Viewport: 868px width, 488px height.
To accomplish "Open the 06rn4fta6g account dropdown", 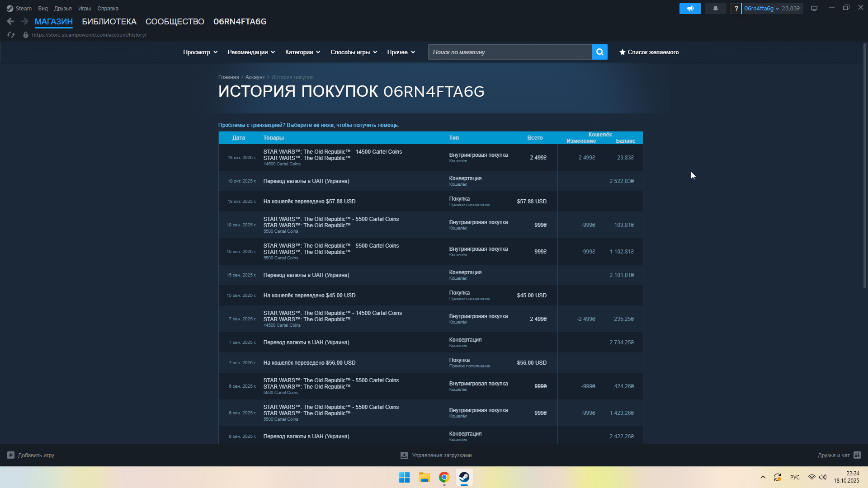I will point(761,9).
